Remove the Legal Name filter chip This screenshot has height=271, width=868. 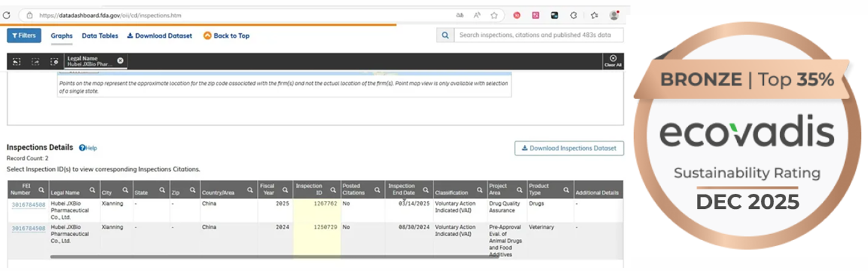(120, 60)
